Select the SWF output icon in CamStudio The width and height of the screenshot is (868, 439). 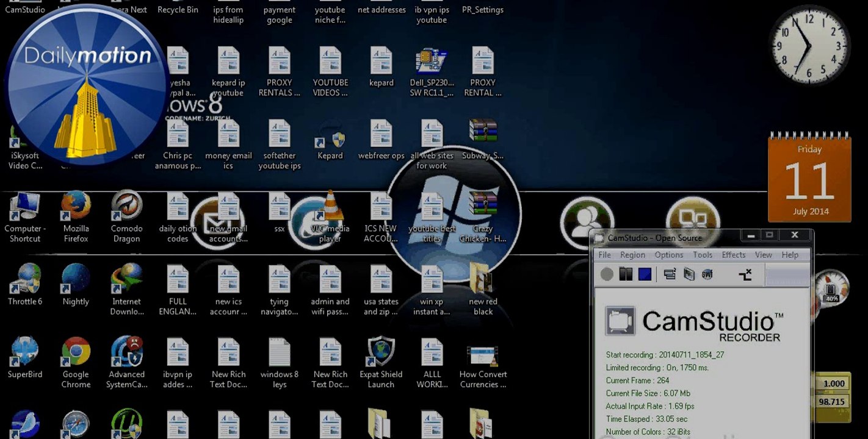[707, 274]
